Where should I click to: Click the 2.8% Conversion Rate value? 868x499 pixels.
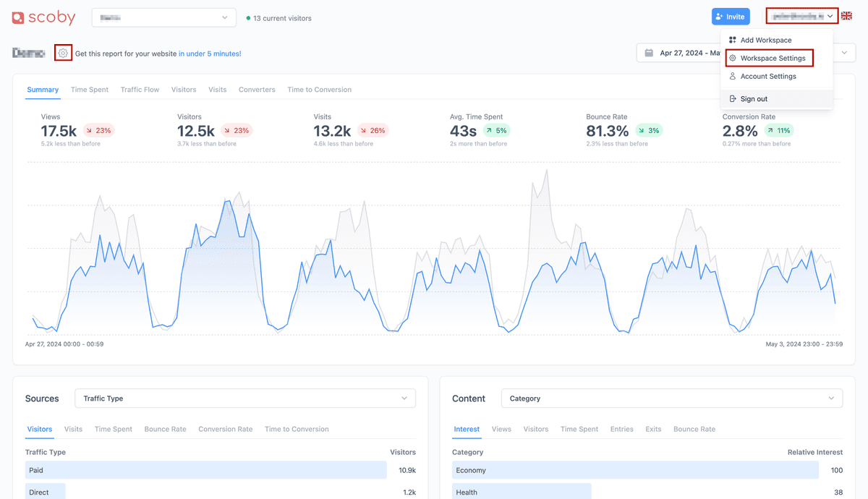point(740,131)
